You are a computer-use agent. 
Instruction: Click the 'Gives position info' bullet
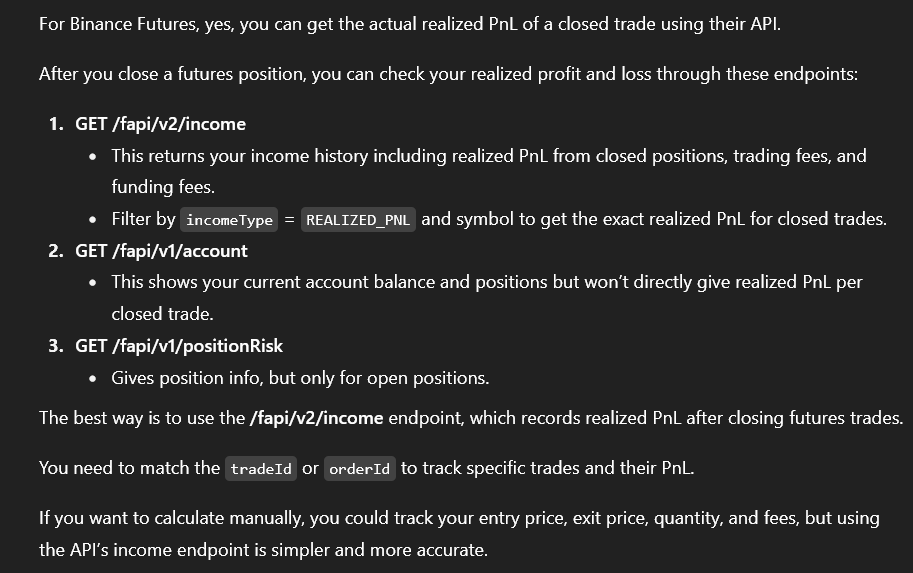click(300, 378)
